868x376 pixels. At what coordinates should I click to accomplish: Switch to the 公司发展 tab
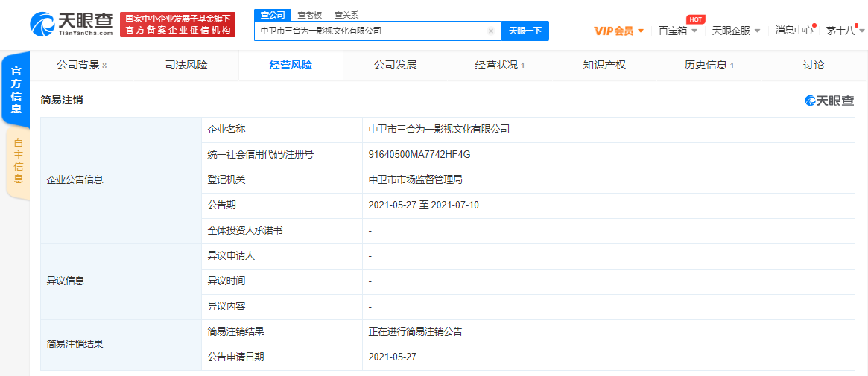(395, 66)
